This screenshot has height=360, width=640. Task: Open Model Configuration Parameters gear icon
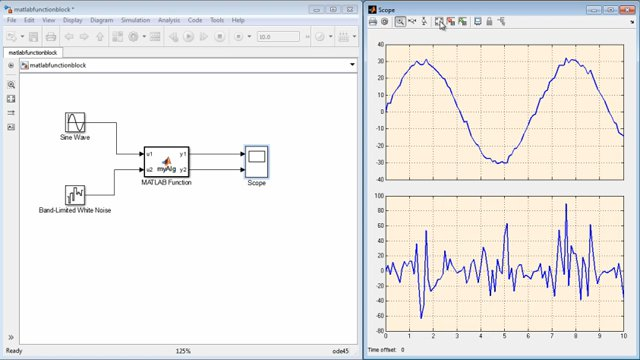(x=133, y=37)
